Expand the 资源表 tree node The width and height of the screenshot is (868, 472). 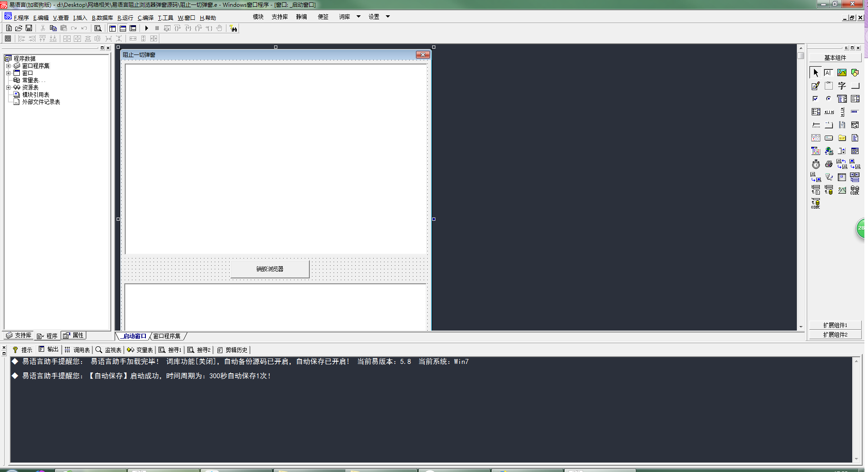click(8, 87)
